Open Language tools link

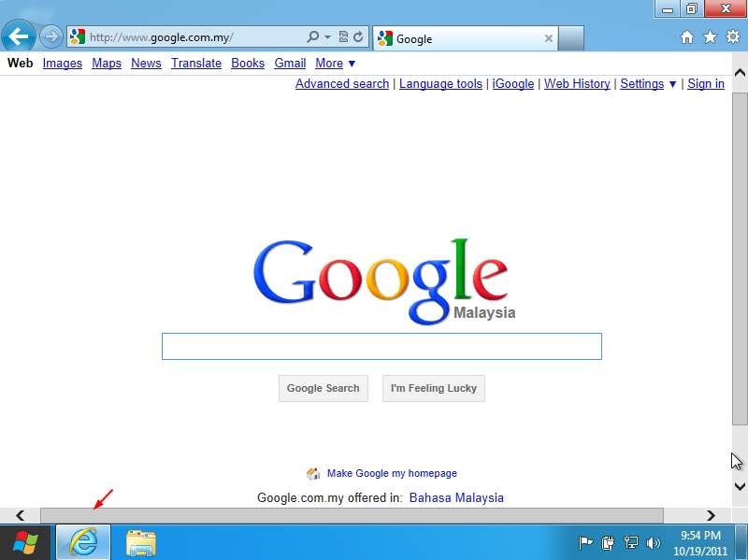pyautogui.click(x=440, y=83)
